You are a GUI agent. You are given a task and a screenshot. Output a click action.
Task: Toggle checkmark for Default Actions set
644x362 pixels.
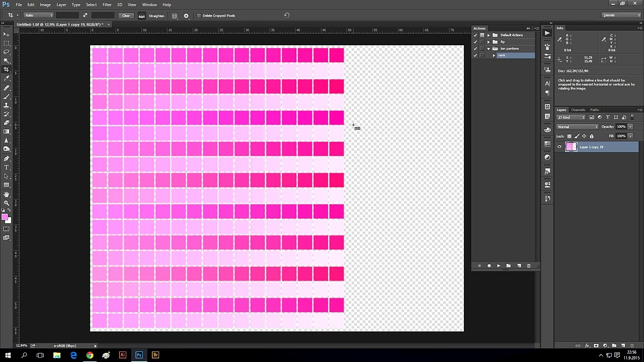[475, 35]
